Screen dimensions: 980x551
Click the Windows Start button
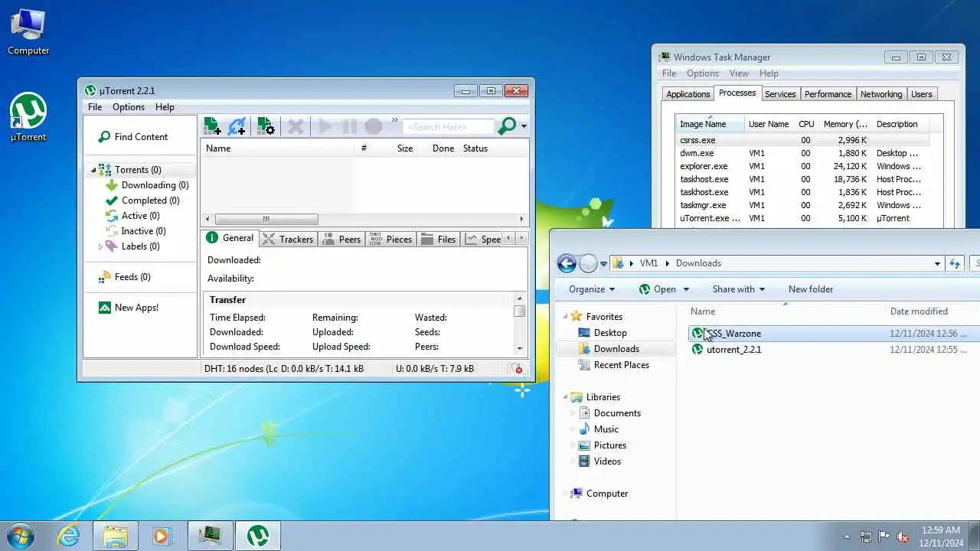pos(20,536)
